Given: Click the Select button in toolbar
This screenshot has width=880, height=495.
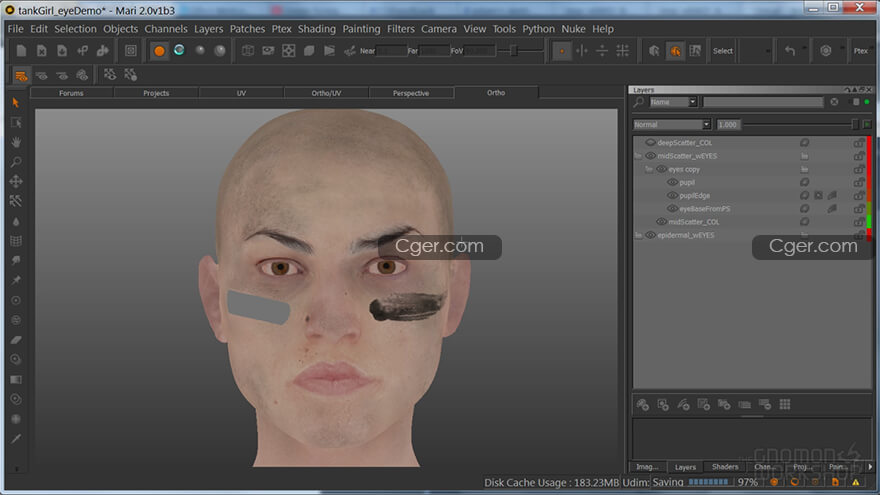Looking at the screenshot, I should [723, 51].
